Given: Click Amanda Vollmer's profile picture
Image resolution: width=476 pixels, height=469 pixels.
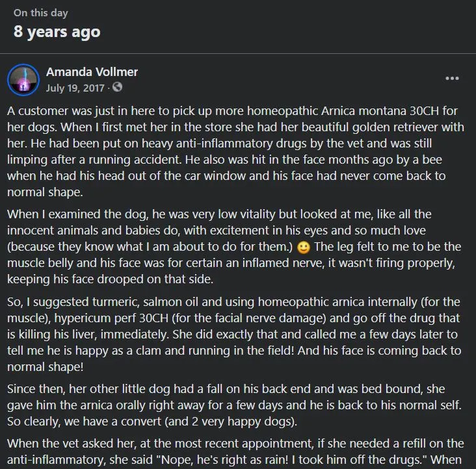Looking at the screenshot, I should [x=23, y=80].
